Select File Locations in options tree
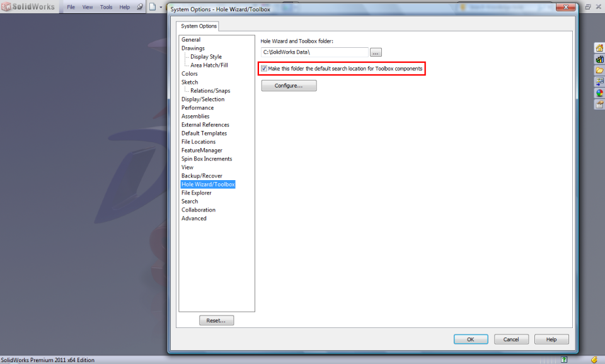Image resolution: width=605 pixels, height=364 pixels. click(x=199, y=142)
